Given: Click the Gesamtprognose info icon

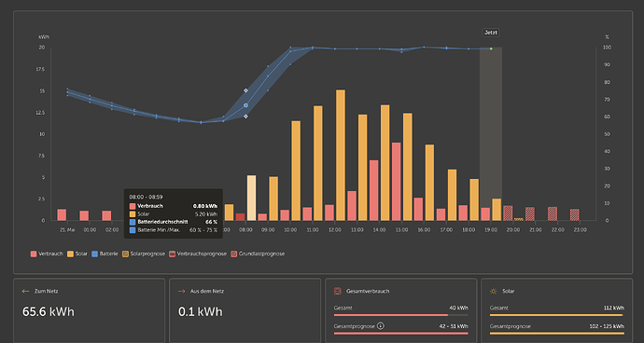Looking at the screenshot, I should 381,326.
